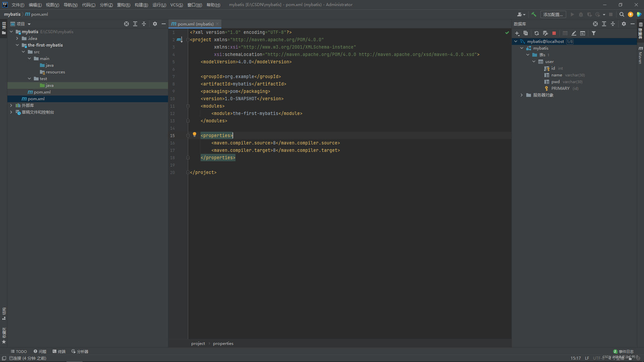644x362 pixels.
Task: Click the database Filter funnel icon
Action: click(594, 33)
